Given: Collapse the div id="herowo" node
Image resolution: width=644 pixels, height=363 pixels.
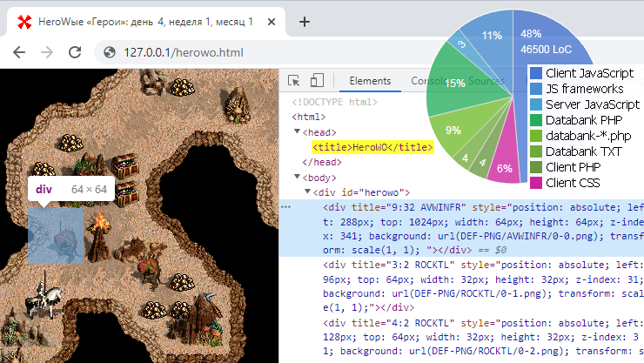Looking at the screenshot, I should pyautogui.click(x=307, y=192).
